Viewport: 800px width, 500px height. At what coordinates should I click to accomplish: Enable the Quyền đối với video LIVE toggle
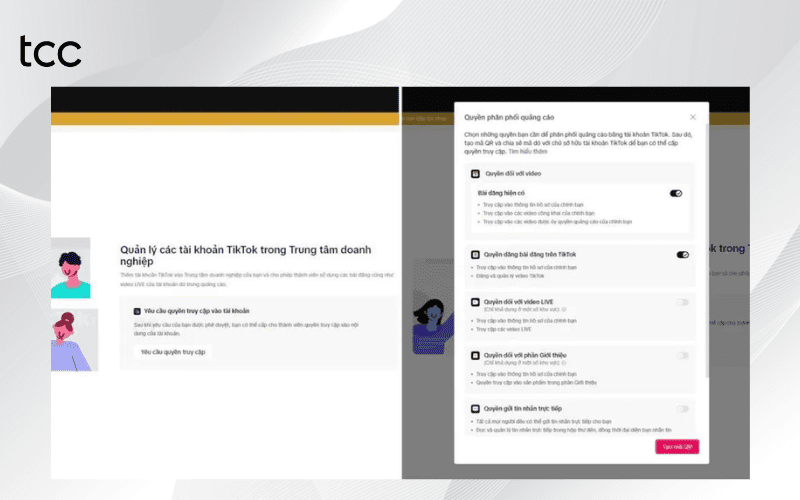683,301
